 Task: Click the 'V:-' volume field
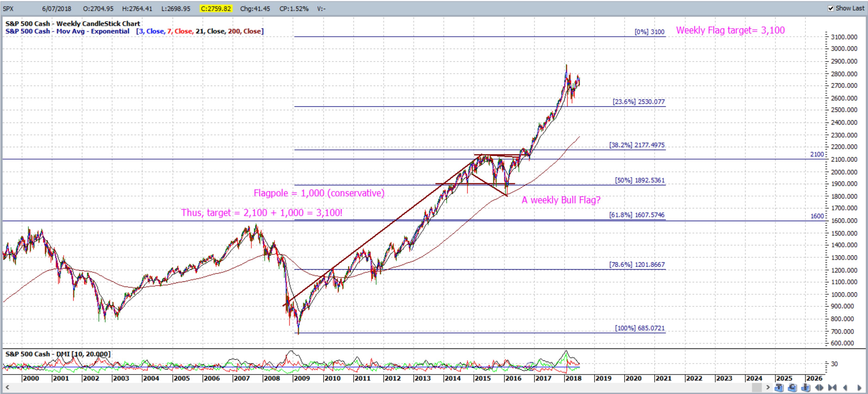pos(321,9)
